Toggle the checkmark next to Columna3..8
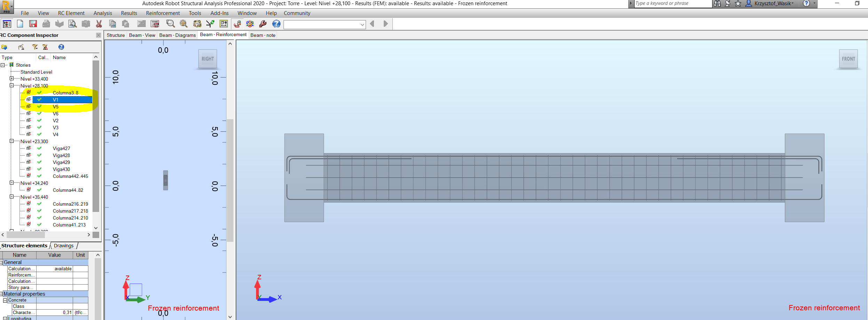This screenshot has width=868, height=320. pos(39,93)
